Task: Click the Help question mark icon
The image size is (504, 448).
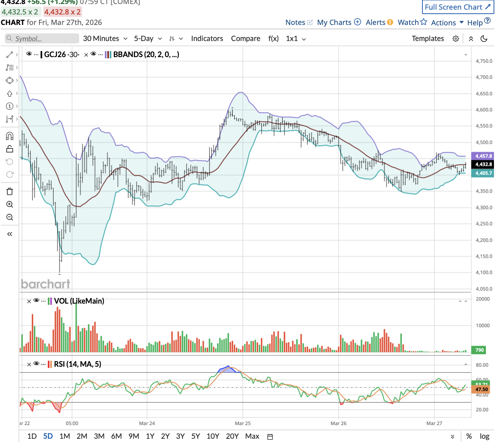Action: coord(488,21)
